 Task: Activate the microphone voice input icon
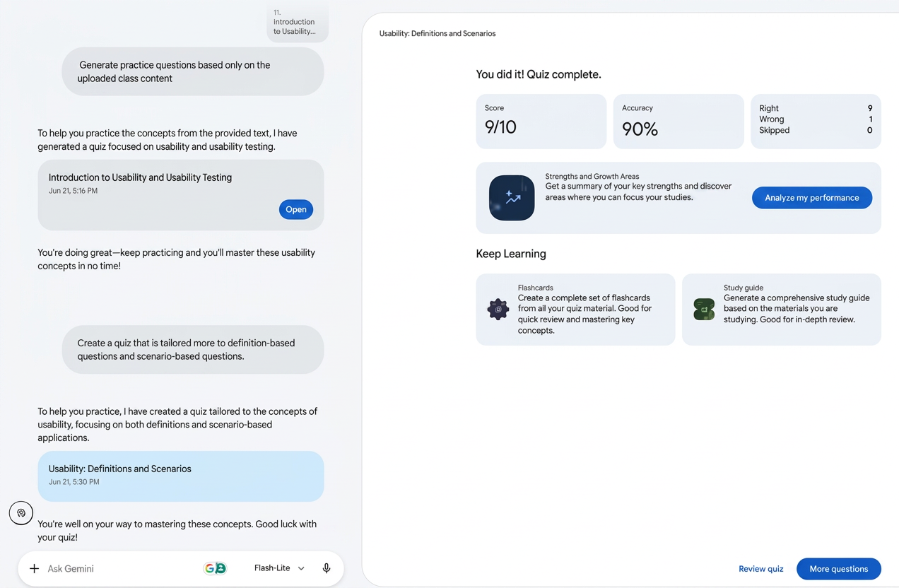tap(327, 568)
